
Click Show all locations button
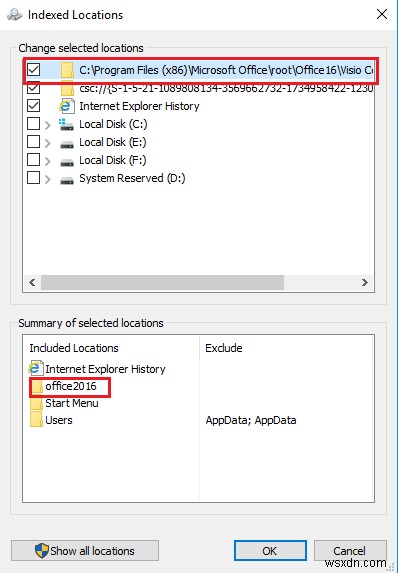[x=85, y=550]
